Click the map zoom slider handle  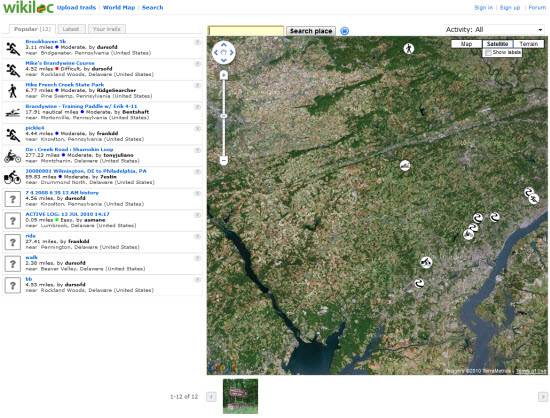tap(224, 116)
